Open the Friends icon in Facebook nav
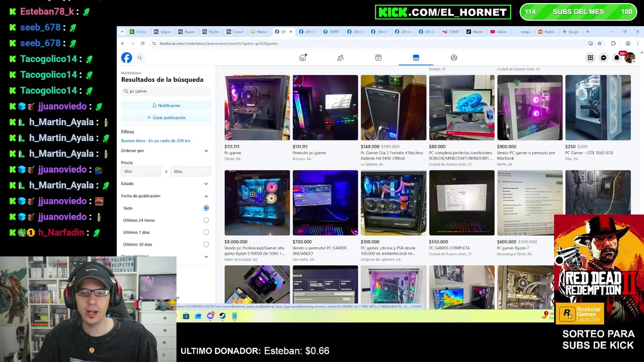The height and width of the screenshot is (362, 644). point(341,58)
